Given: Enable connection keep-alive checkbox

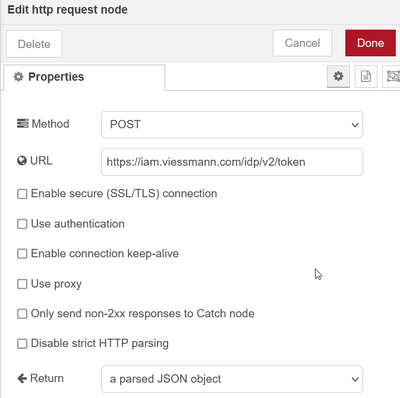Looking at the screenshot, I should pyautogui.click(x=22, y=254).
